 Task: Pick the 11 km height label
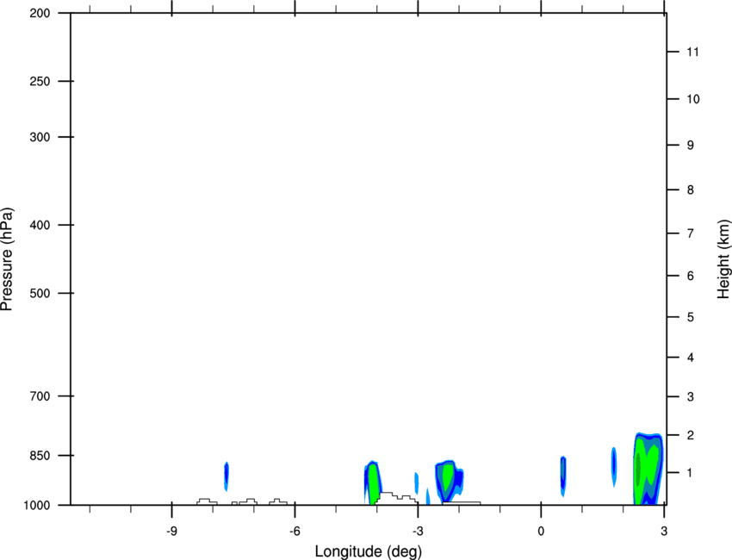[x=692, y=52]
